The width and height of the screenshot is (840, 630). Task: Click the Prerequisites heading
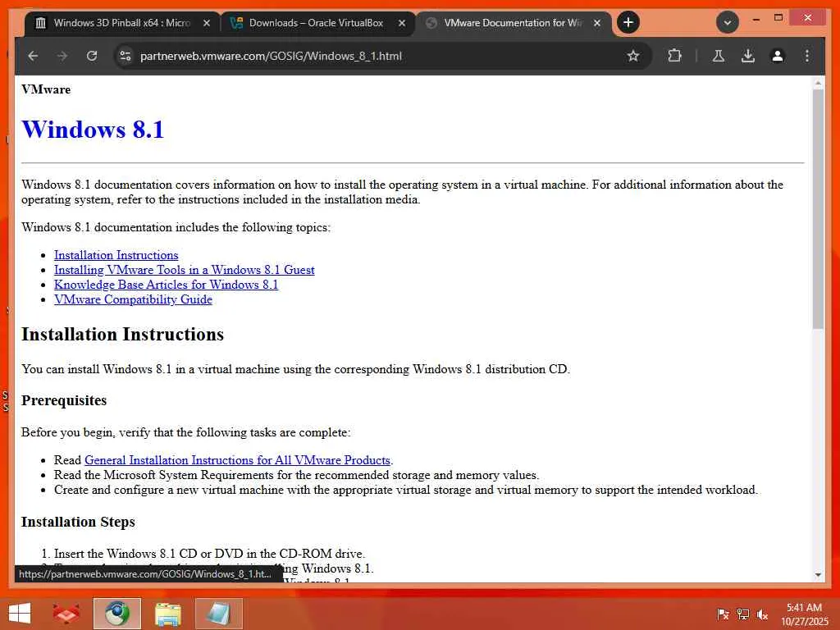coord(64,400)
